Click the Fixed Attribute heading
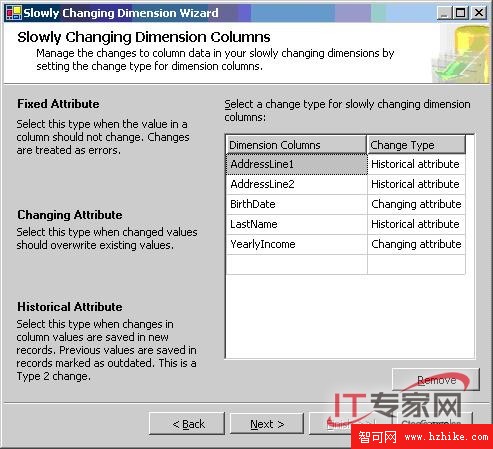493x449 pixels. tap(58, 104)
